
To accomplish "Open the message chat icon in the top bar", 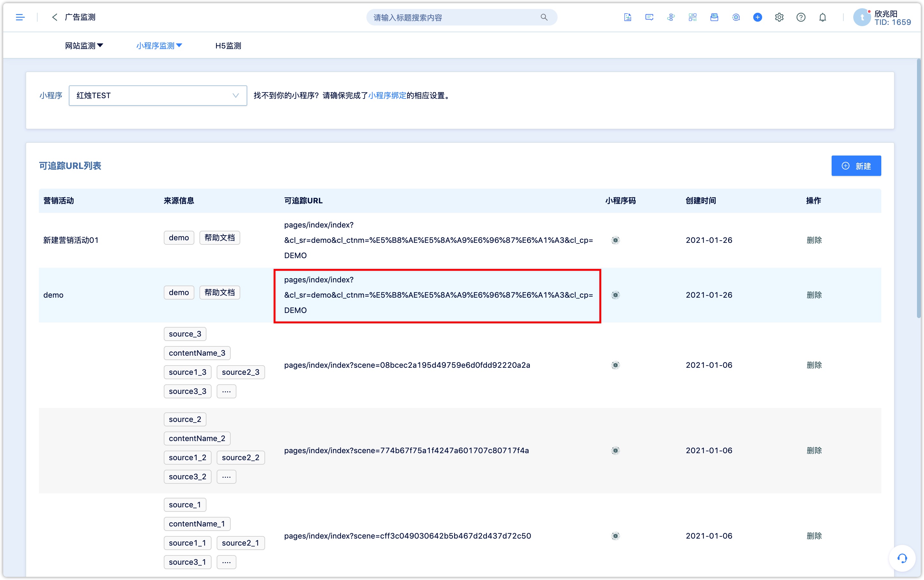I will pos(649,17).
